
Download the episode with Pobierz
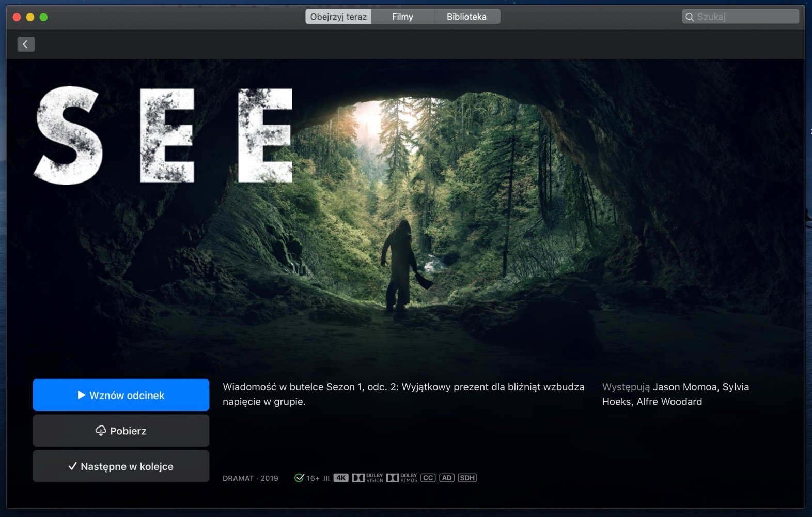click(x=121, y=431)
